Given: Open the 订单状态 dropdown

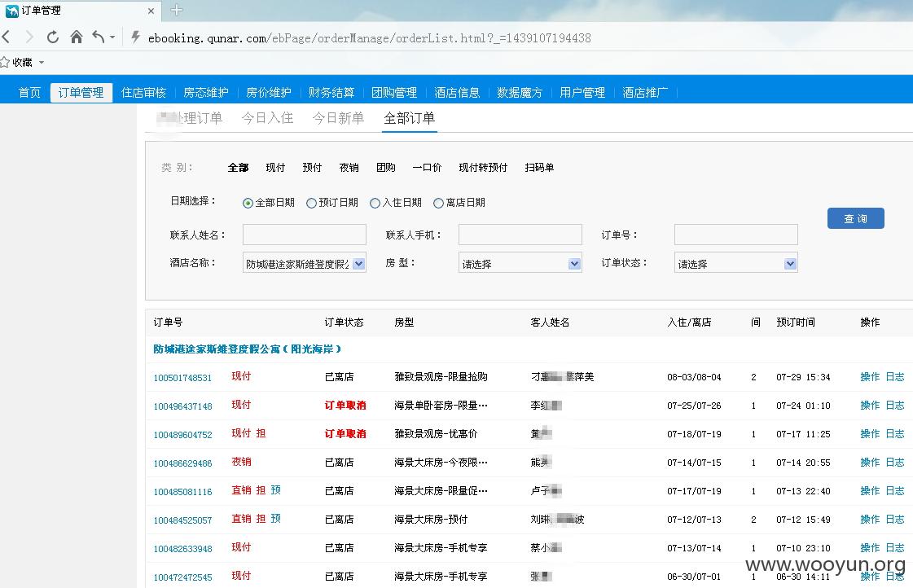Looking at the screenshot, I should (736, 263).
